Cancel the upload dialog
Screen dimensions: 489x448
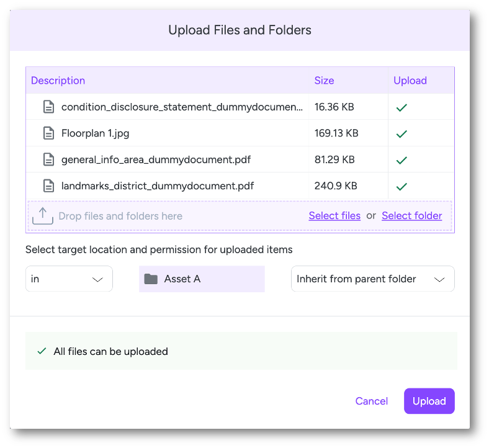[372, 401]
